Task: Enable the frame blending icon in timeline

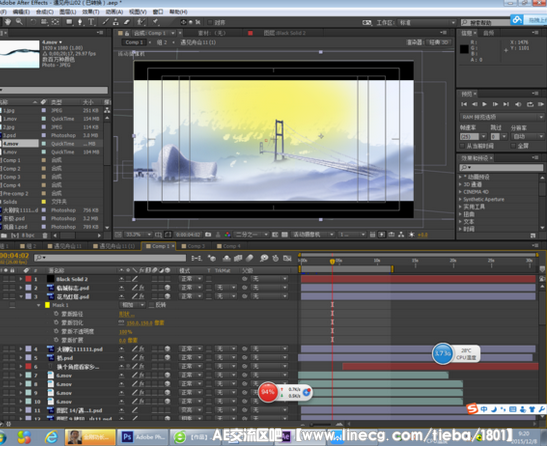Action: tap(238, 258)
